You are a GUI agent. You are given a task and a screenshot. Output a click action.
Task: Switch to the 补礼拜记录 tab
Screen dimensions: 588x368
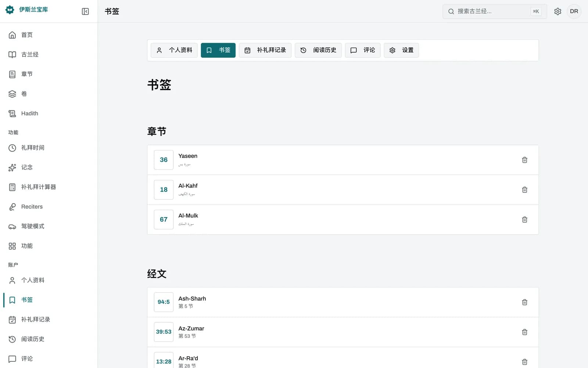(x=265, y=50)
